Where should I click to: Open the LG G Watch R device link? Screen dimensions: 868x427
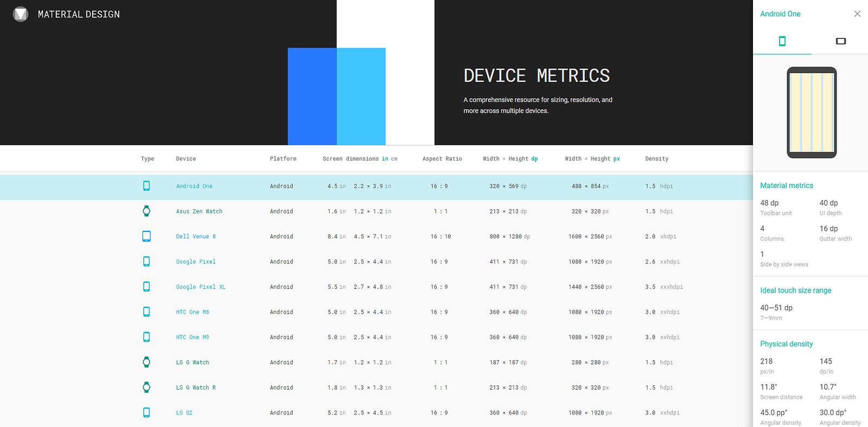coord(196,388)
